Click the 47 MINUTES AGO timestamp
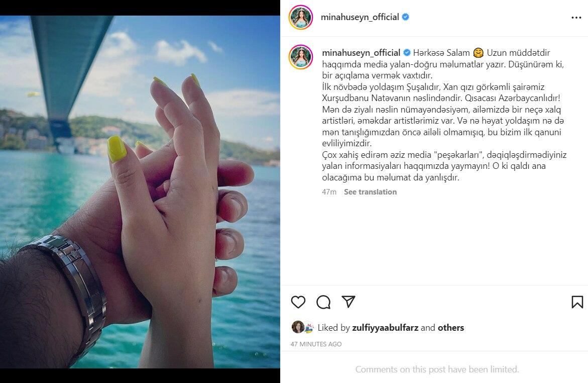588x383 pixels. [316, 344]
